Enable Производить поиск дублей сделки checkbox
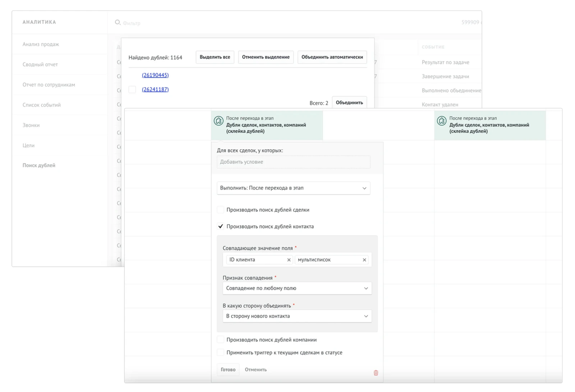 point(221,210)
